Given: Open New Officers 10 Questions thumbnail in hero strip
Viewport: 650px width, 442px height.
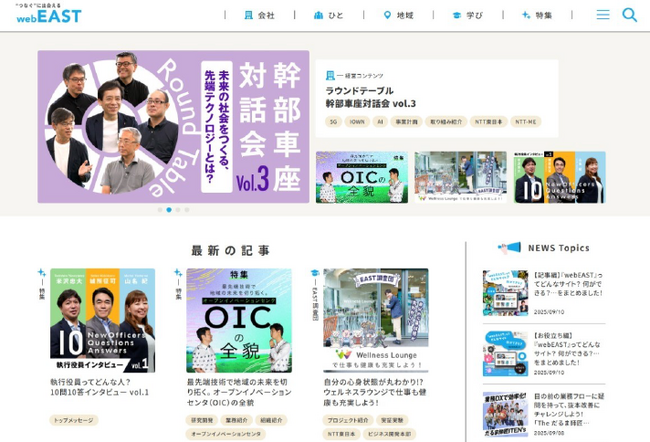Looking at the screenshot, I should pyautogui.click(x=560, y=177).
